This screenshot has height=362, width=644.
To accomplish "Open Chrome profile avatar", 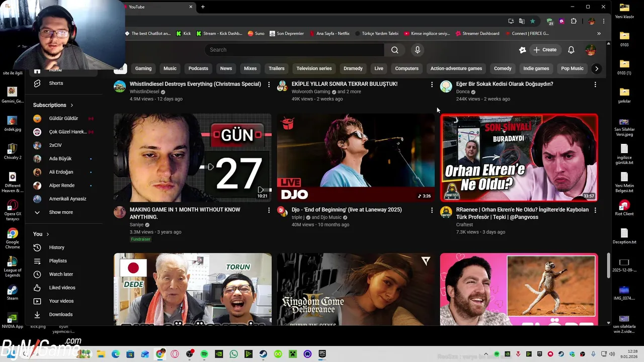I will [592, 21].
